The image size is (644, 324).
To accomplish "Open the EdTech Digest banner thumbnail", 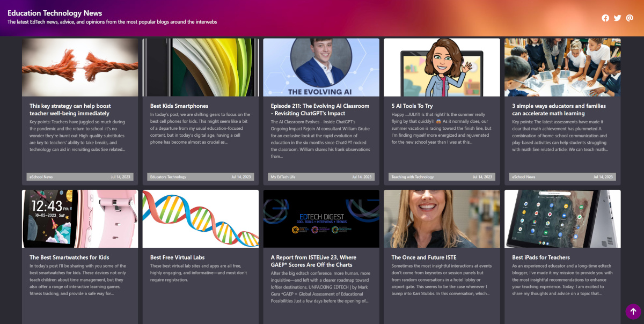I will click(321, 219).
